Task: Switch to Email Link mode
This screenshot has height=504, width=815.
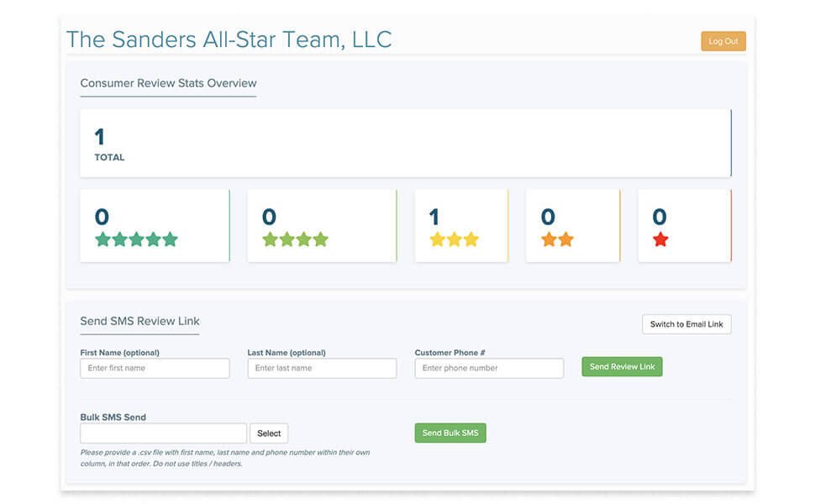Action: 686,323
